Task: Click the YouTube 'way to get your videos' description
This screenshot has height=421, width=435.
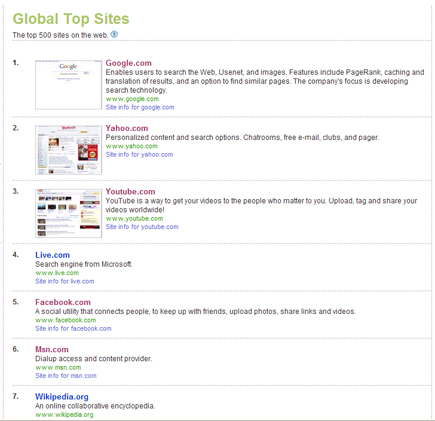Action: [x=261, y=205]
